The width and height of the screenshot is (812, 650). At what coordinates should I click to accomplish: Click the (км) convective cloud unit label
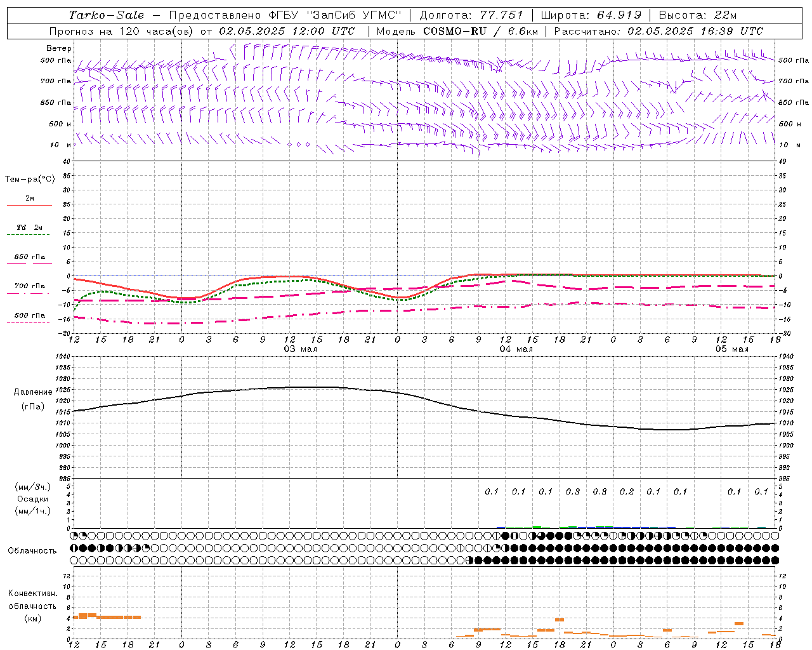pos(33,618)
